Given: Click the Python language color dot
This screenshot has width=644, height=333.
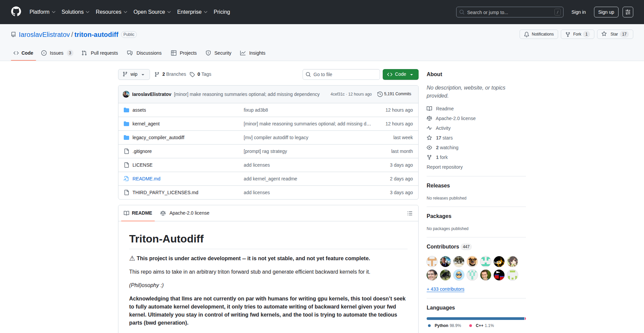Looking at the screenshot, I should tap(429, 326).
